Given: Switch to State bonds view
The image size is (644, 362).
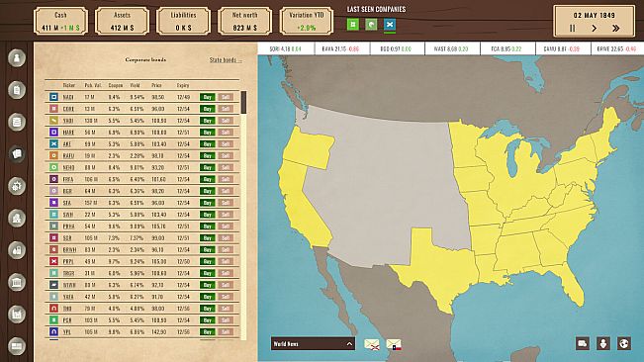Looking at the screenshot, I should (x=226, y=60).
